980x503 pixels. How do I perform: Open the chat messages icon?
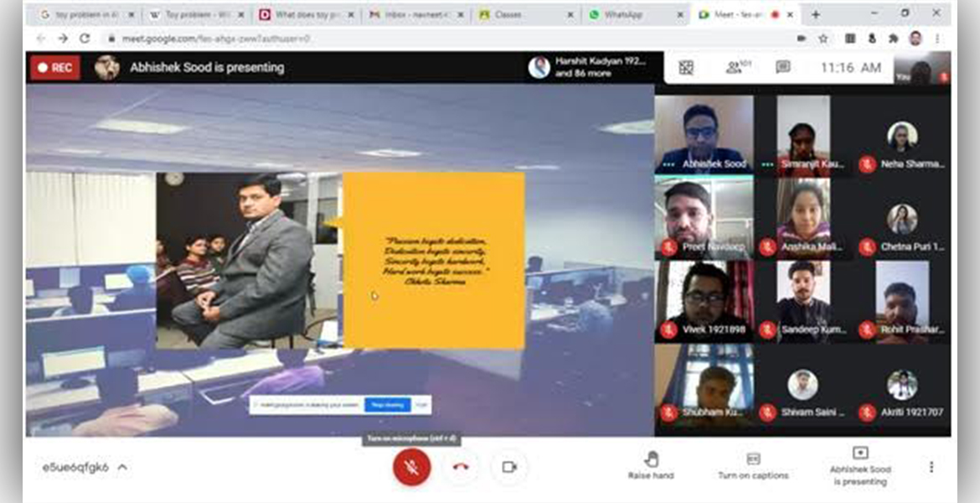tap(782, 67)
